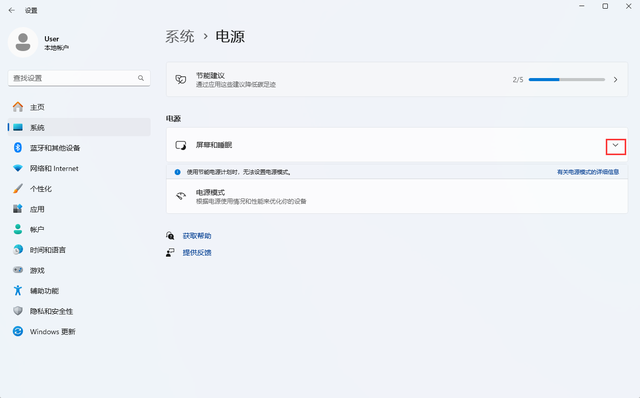This screenshot has width=640, height=398.
Task: Open 隐私和安全性 settings
Action: click(x=79, y=311)
